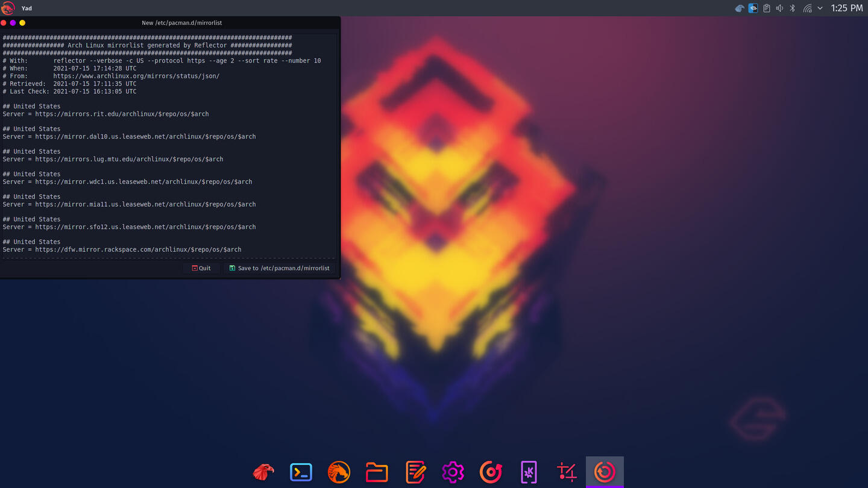868x488 pixels.
Task: Click the Garuda logo in top panel
Action: pos(8,8)
